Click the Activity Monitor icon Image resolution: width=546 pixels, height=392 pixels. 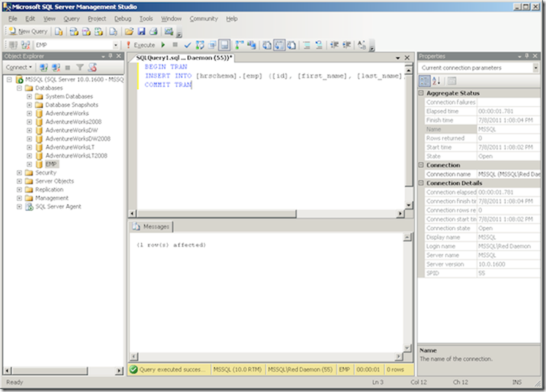point(169,32)
